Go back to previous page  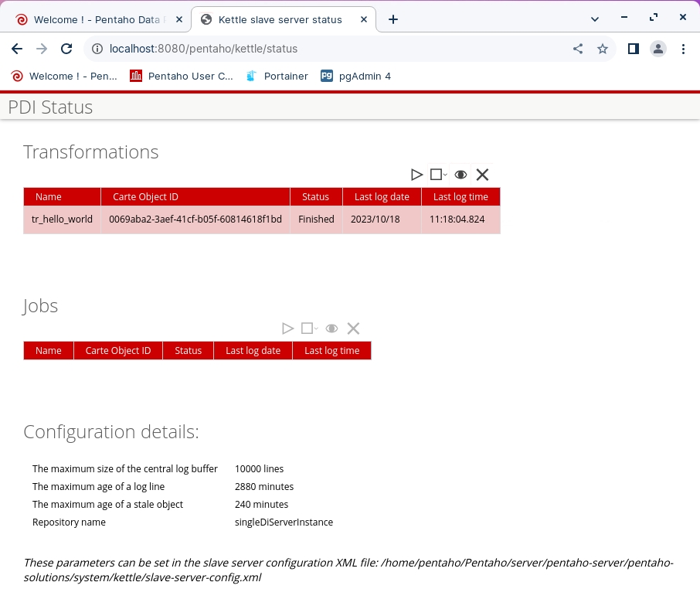(17, 49)
